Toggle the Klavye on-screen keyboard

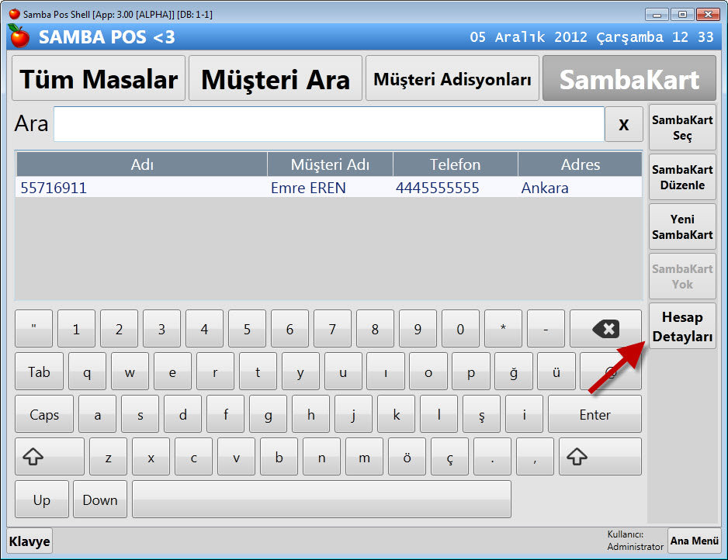point(29,541)
